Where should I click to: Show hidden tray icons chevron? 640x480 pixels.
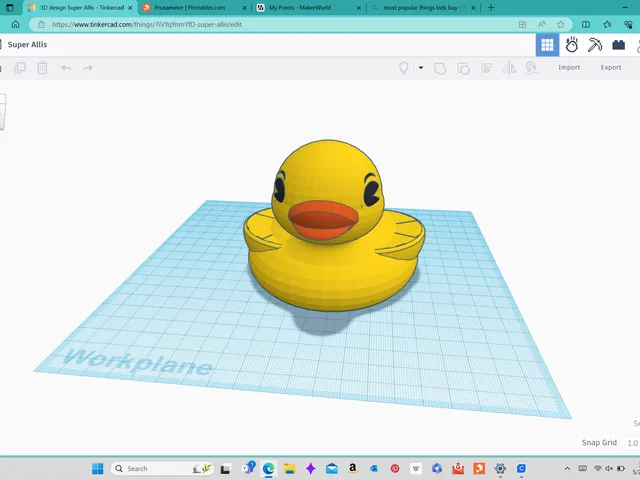click(567, 469)
